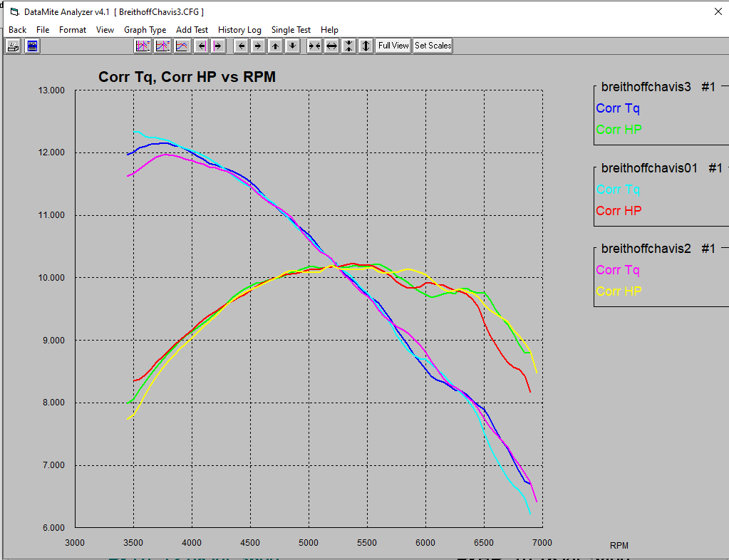The height and width of the screenshot is (560, 729).
Task: Click the Full View button
Action: (393, 46)
